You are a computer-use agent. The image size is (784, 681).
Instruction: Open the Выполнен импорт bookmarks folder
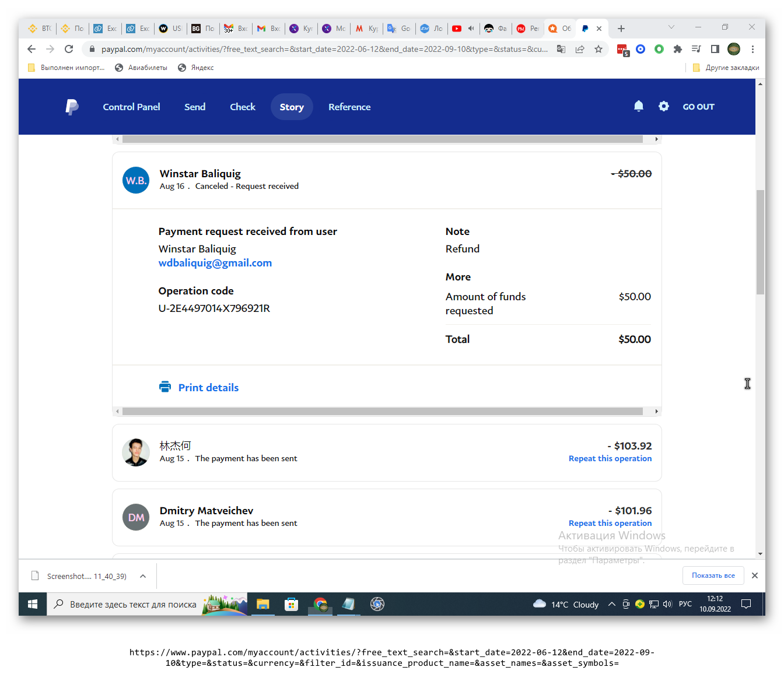(x=66, y=68)
